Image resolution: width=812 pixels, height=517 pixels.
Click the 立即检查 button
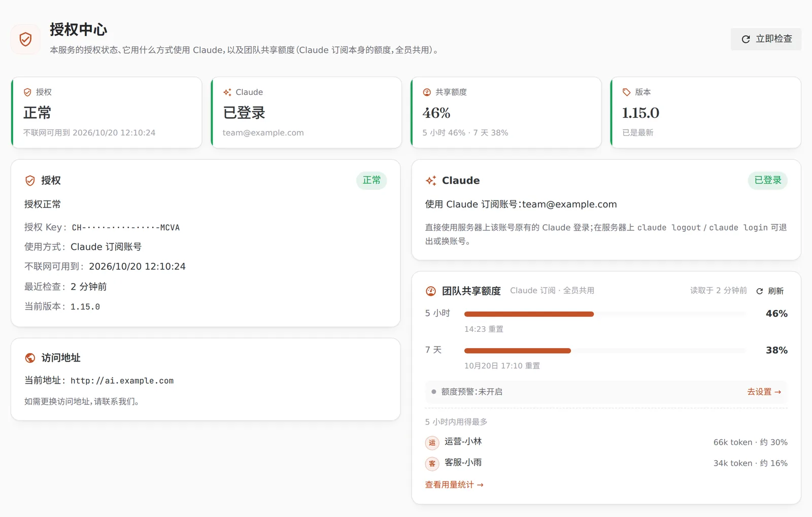pos(766,39)
